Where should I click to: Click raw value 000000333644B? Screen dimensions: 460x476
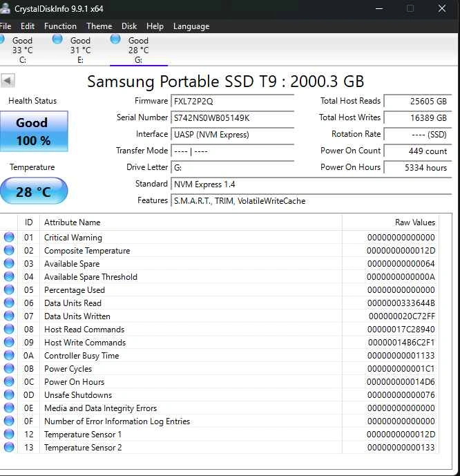pos(401,303)
